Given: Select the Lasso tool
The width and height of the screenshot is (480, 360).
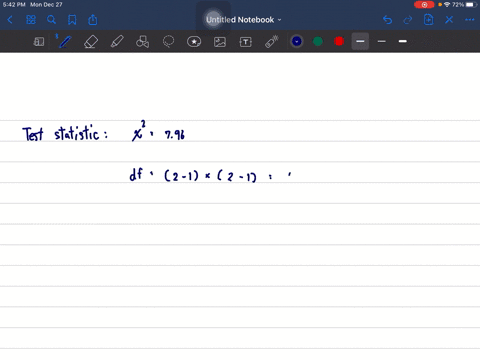Looking at the screenshot, I should pyautogui.click(x=168, y=42).
